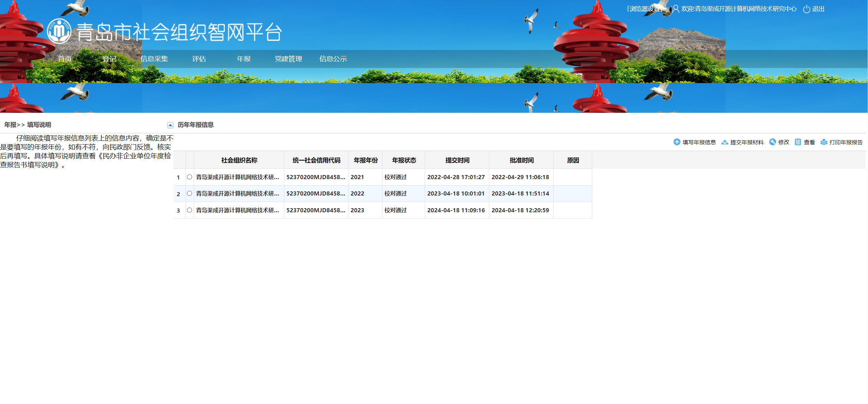Go to 信息公示 in navigation bar
Screen dimensions: 868x404
(x=333, y=59)
